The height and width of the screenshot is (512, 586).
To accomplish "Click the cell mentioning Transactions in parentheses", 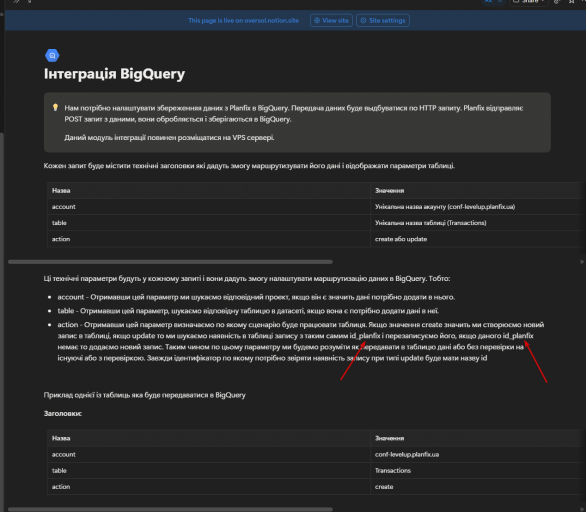I will 478,223.
